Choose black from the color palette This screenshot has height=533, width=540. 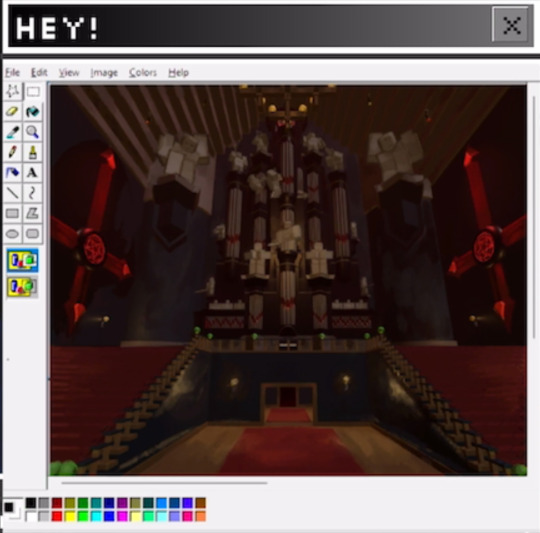click(31, 503)
